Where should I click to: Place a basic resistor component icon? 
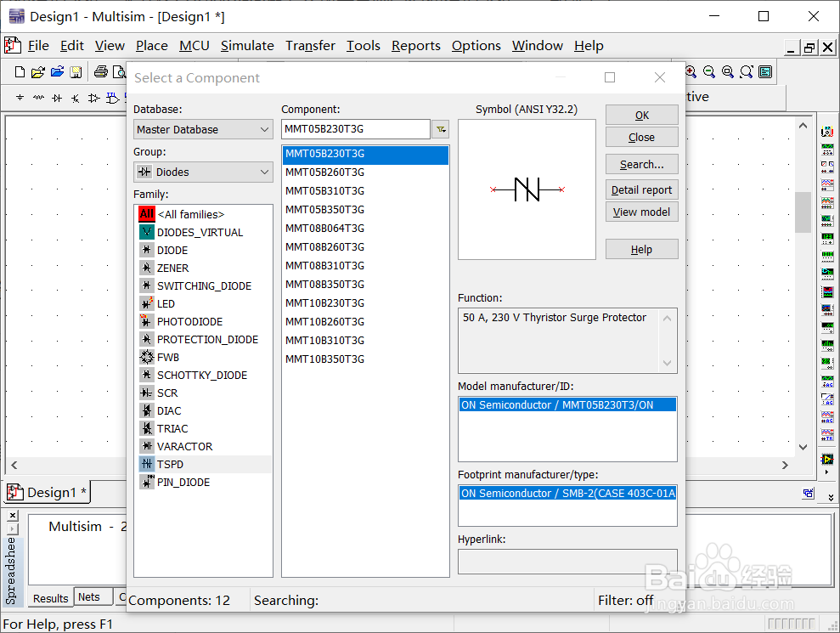point(38,98)
